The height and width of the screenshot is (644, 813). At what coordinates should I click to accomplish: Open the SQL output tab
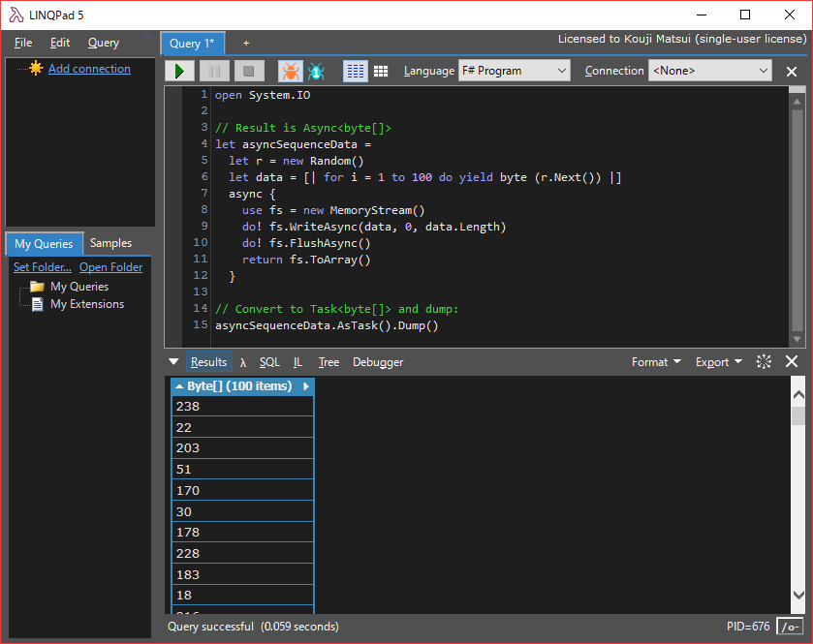click(x=269, y=362)
